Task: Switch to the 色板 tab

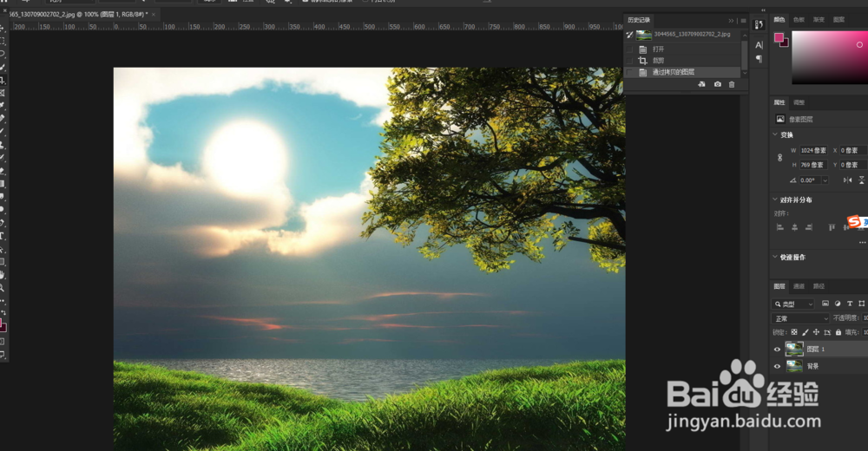Action: [799, 19]
